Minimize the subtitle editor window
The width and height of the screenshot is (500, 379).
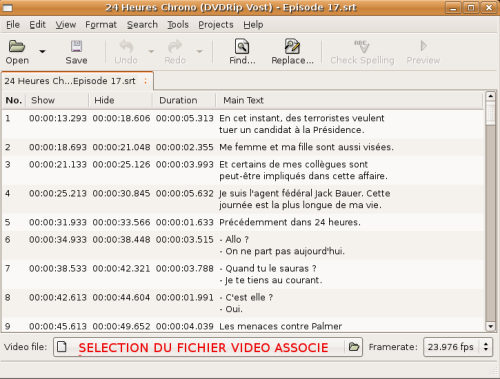pos(453,8)
